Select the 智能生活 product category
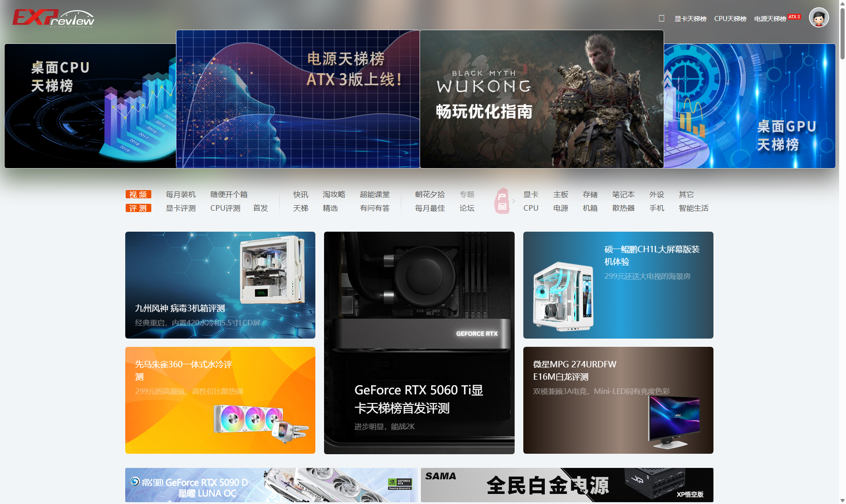 pyautogui.click(x=694, y=208)
